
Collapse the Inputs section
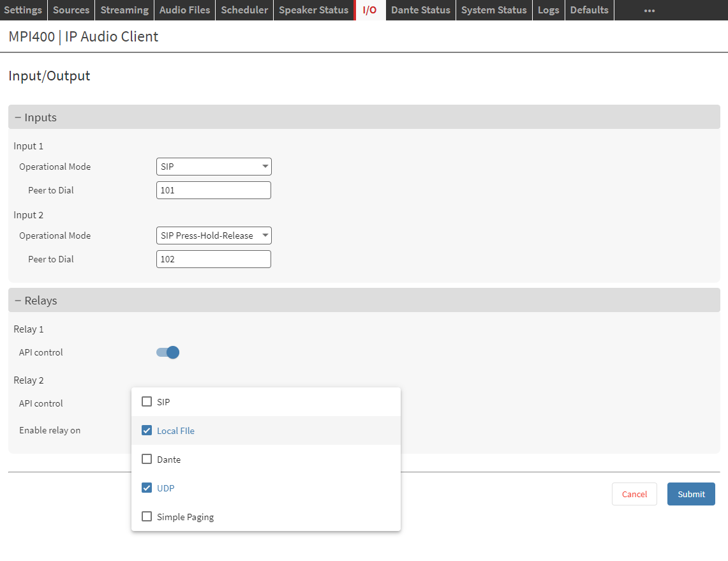coord(36,117)
